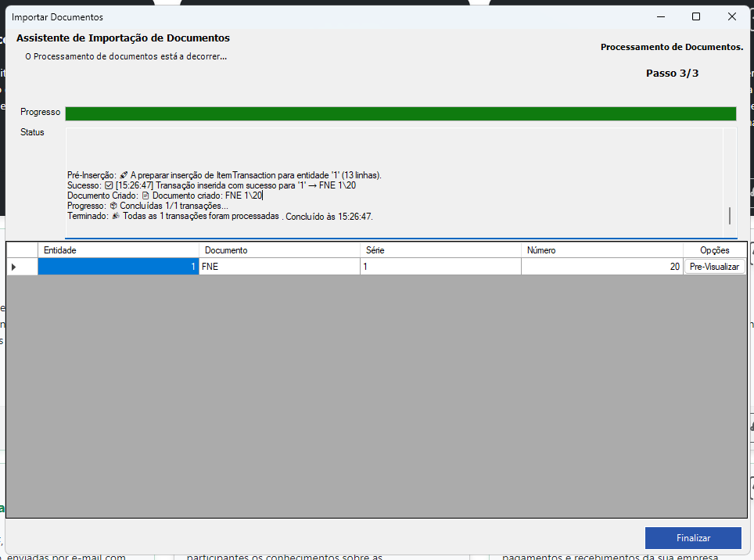The width and height of the screenshot is (754, 560).
Task: Click the Série column header
Action: [x=440, y=250]
